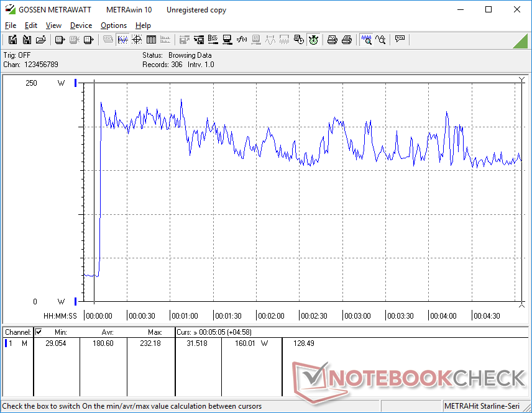532x413 pixels.
Task: Open the Device menu
Action: (x=81, y=25)
